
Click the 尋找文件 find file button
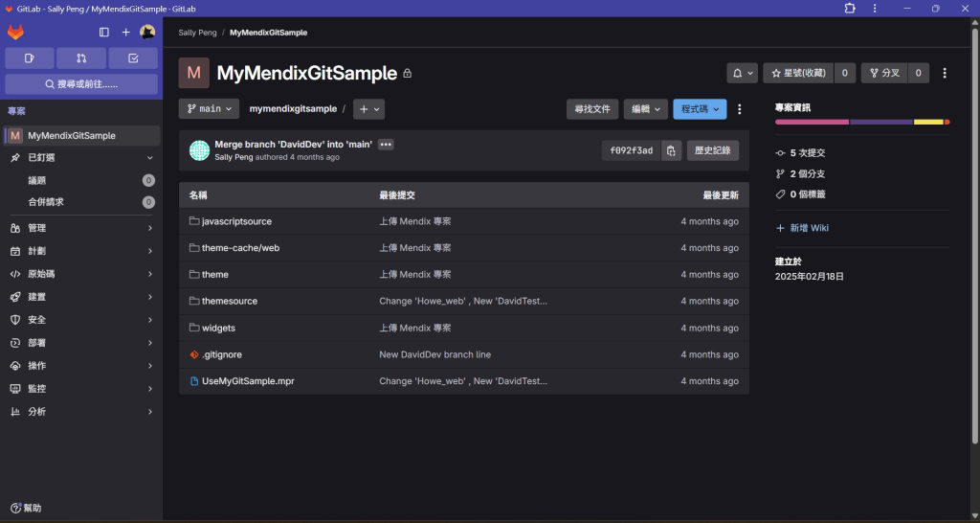coord(592,109)
